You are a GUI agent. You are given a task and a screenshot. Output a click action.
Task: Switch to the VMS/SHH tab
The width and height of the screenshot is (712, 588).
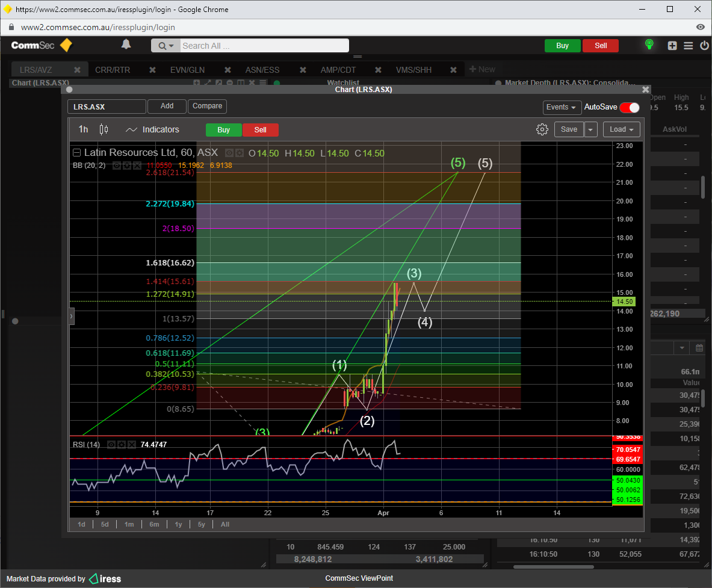coord(413,70)
